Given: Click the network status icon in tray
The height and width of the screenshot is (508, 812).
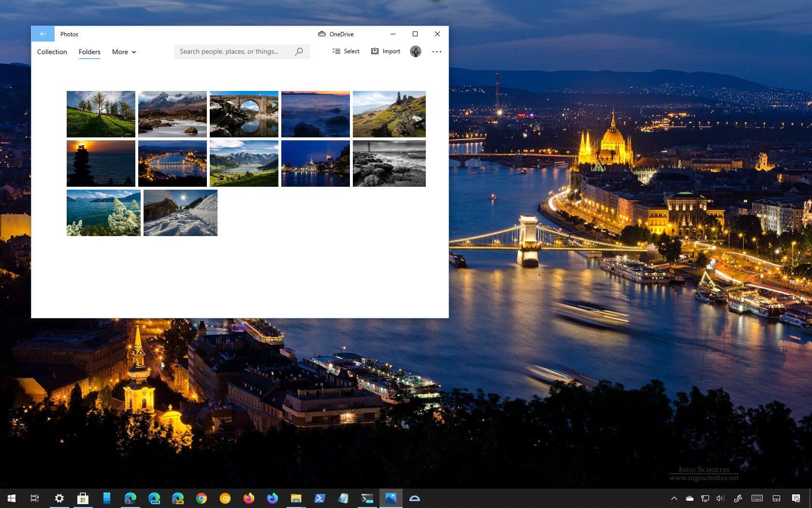Looking at the screenshot, I should (x=705, y=498).
